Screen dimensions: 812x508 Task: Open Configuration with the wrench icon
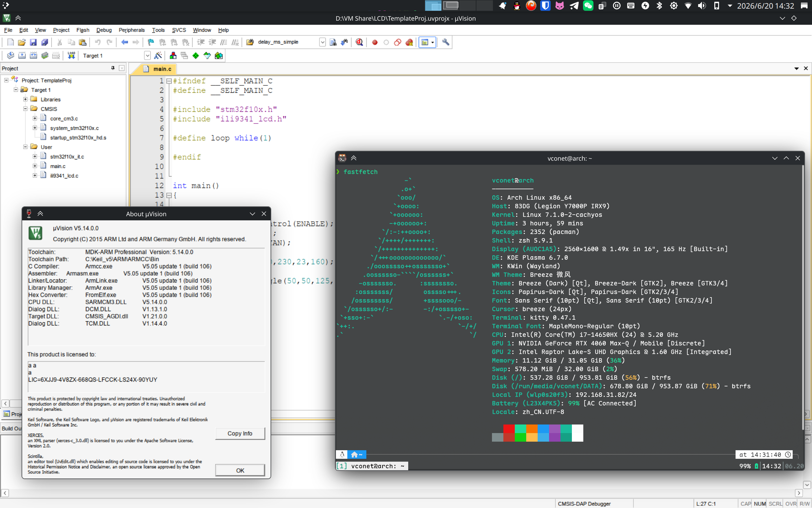pyautogui.click(x=446, y=42)
